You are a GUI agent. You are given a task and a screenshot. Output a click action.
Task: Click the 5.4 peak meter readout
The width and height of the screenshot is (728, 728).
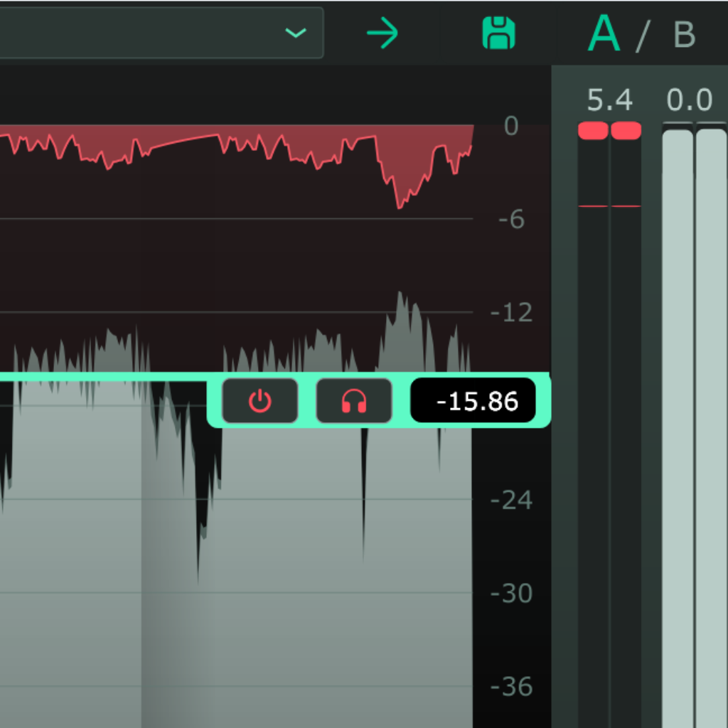(x=609, y=100)
